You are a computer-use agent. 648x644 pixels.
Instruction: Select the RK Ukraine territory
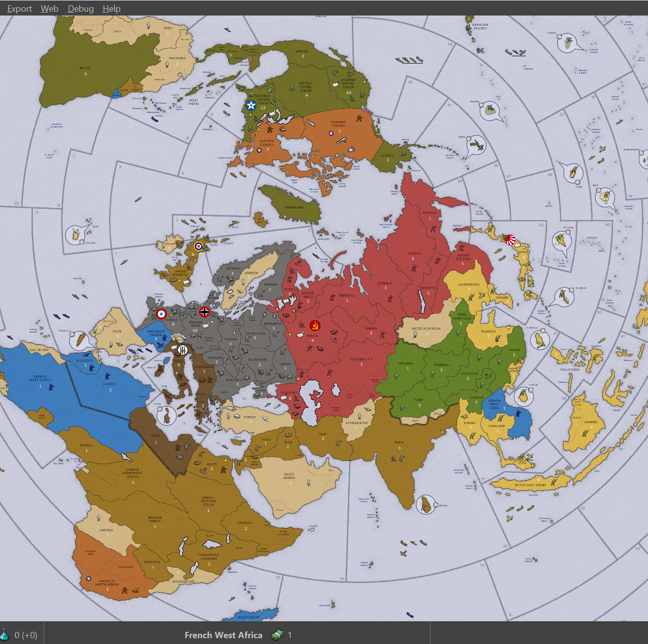(x=257, y=360)
